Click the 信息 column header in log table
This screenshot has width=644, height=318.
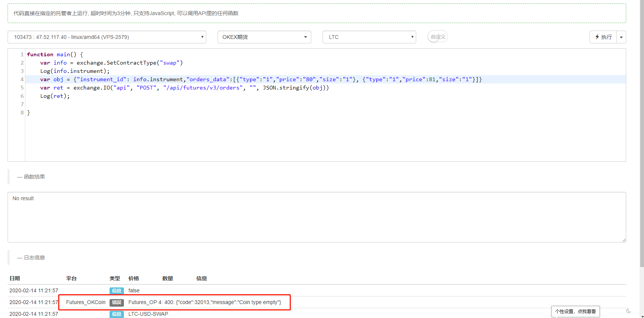(x=201, y=278)
